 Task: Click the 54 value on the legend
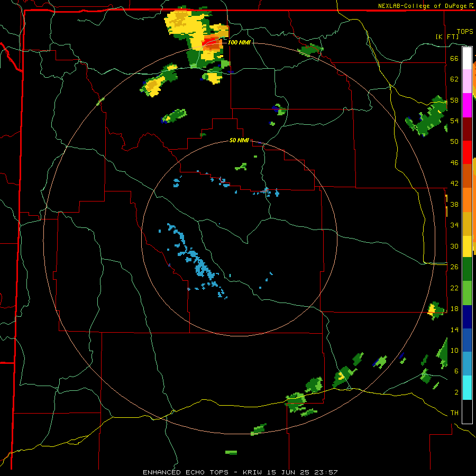pos(454,121)
